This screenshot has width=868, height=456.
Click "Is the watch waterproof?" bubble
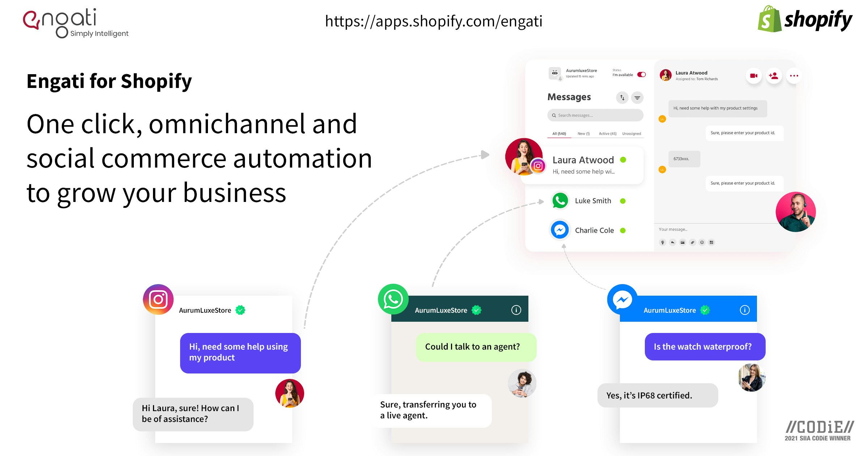click(705, 347)
